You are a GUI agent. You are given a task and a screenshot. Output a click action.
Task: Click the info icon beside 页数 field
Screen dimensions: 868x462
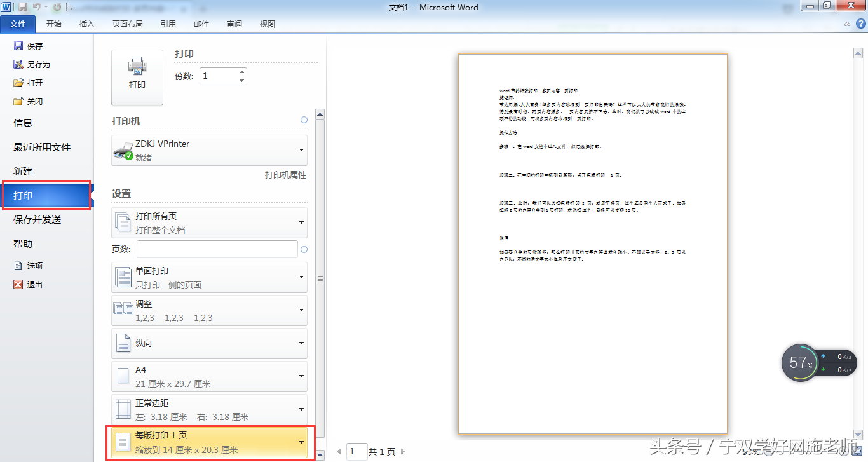click(304, 249)
